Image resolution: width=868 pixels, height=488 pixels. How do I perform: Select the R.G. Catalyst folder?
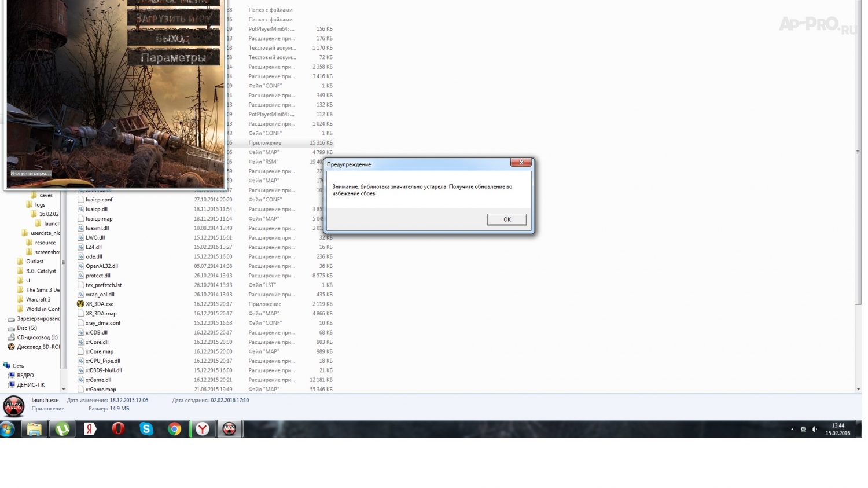click(36, 271)
